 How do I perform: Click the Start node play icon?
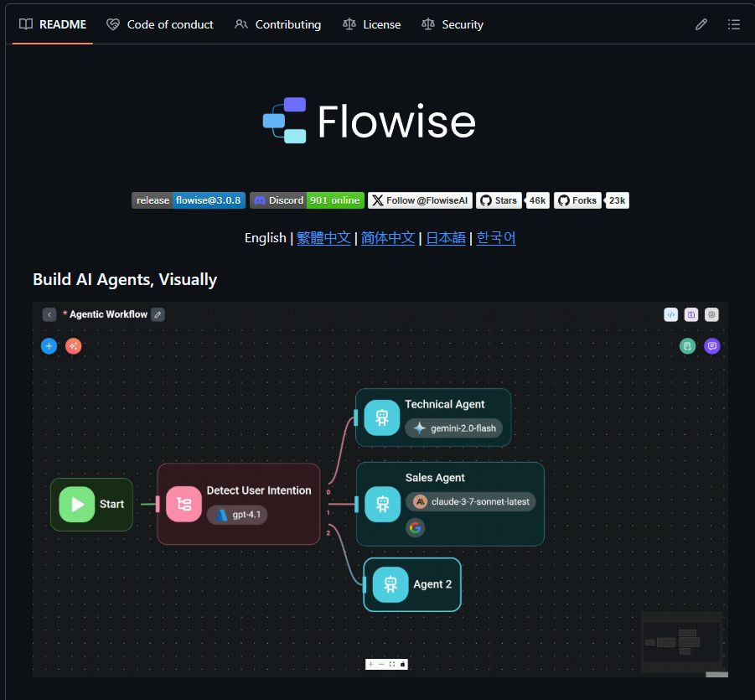[77, 504]
